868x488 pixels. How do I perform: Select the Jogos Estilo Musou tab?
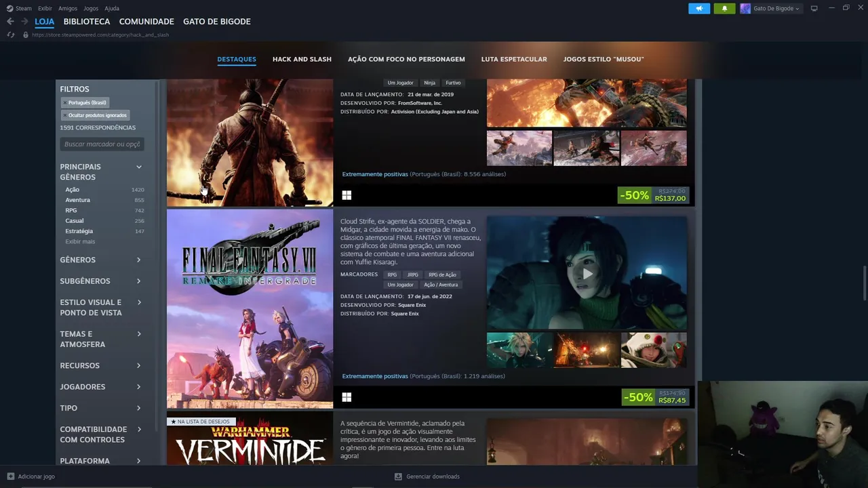604,59
